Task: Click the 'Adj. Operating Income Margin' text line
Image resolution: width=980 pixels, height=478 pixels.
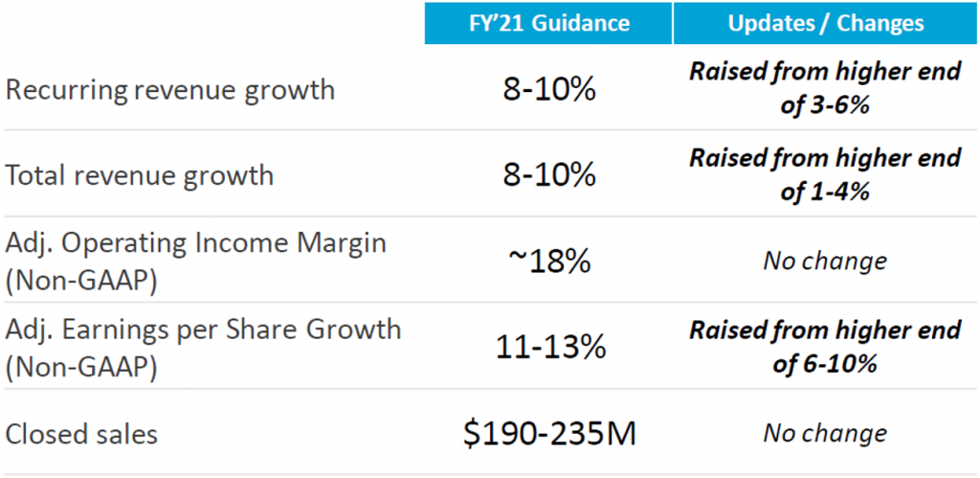Action: point(196,242)
